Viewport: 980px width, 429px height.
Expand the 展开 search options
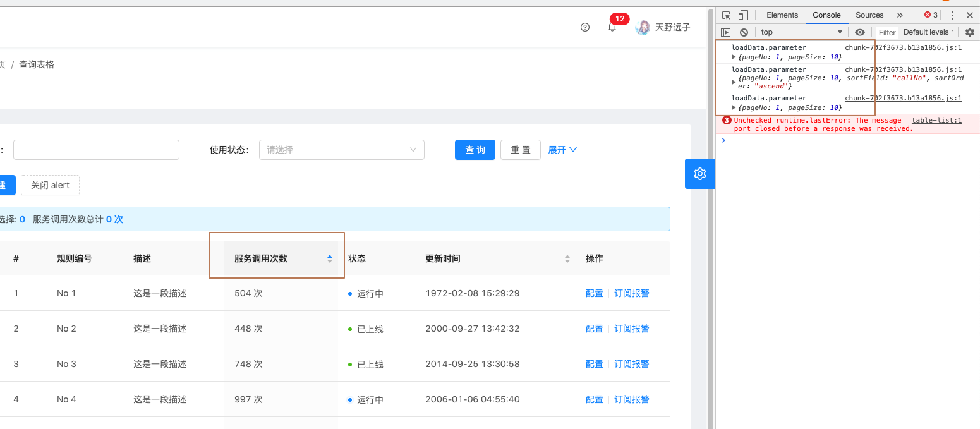pos(562,150)
